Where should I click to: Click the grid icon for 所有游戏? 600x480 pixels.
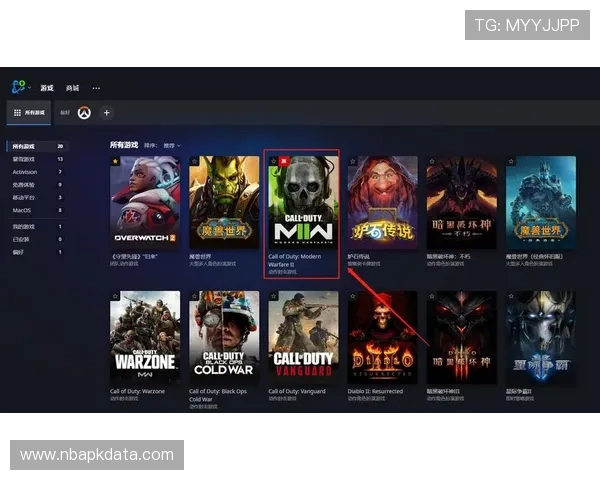tap(17, 113)
